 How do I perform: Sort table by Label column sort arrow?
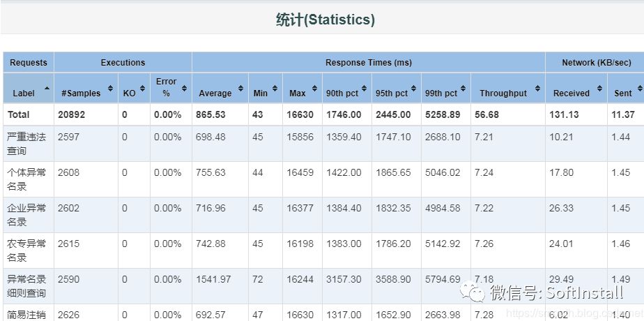[x=47, y=89]
